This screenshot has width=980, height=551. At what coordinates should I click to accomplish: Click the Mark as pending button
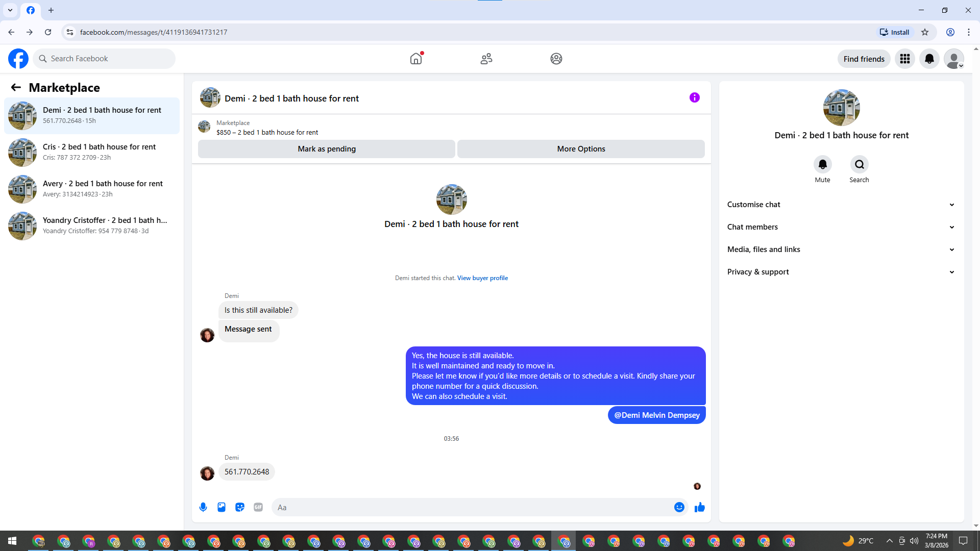click(327, 149)
